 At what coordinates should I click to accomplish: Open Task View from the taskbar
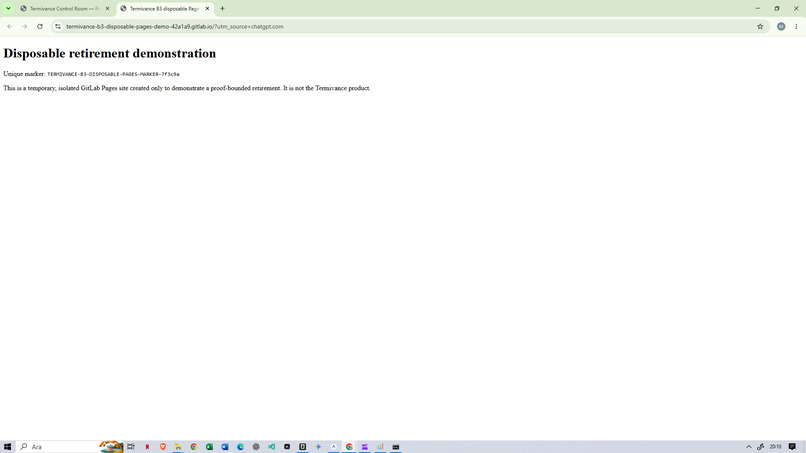pyautogui.click(x=131, y=447)
